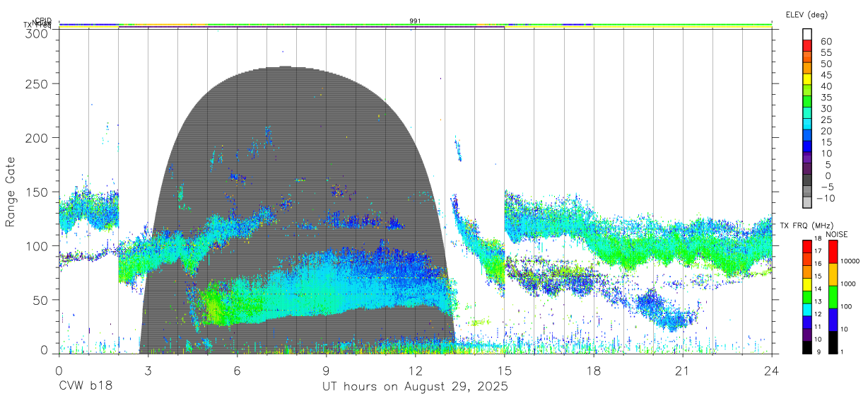
Task: Click the white top box of ELEV colorbar
Action: point(807,33)
